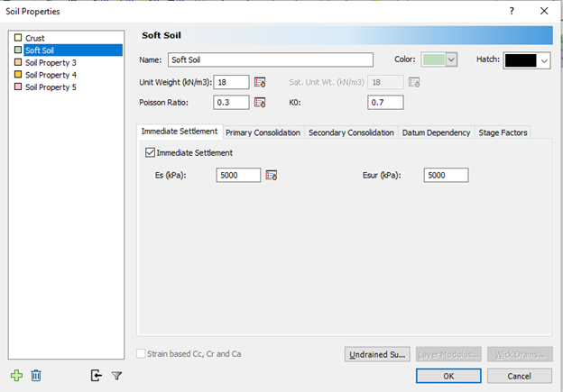The image size is (563, 392).
Task: Confirm with the OK button
Action: coord(448,376)
